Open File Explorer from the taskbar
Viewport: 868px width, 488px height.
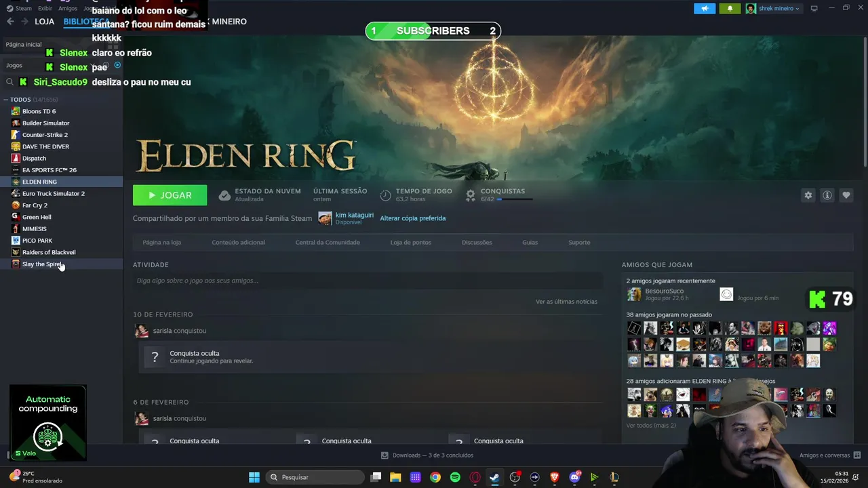395,477
